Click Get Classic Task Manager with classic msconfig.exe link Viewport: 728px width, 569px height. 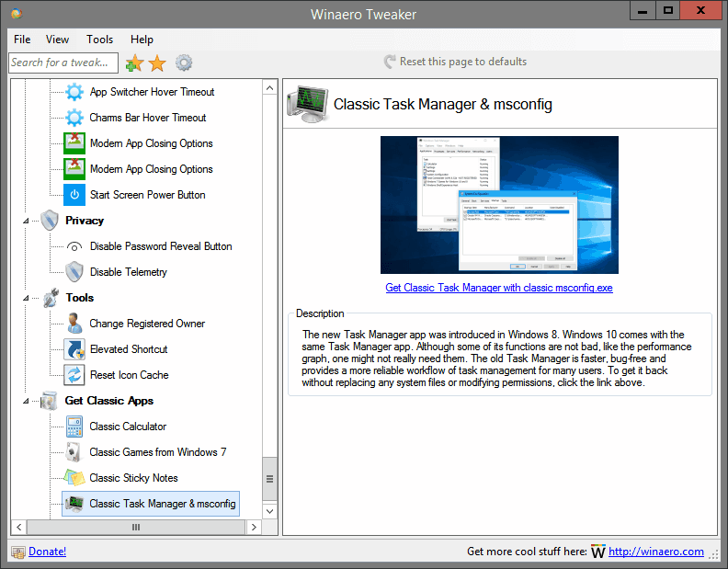(498, 288)
